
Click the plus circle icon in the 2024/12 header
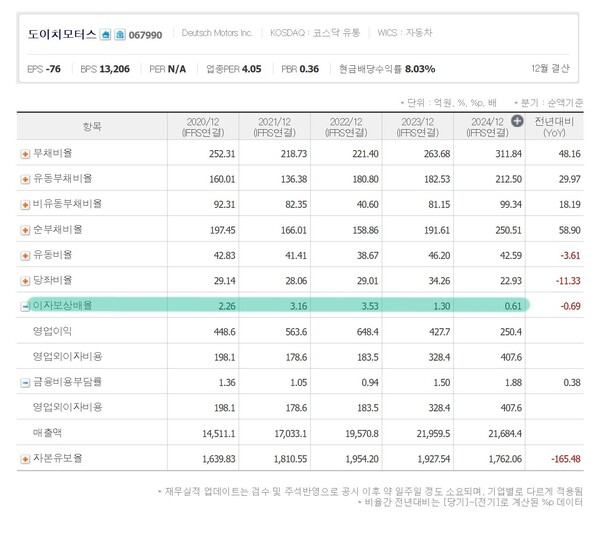coord(517,121)
